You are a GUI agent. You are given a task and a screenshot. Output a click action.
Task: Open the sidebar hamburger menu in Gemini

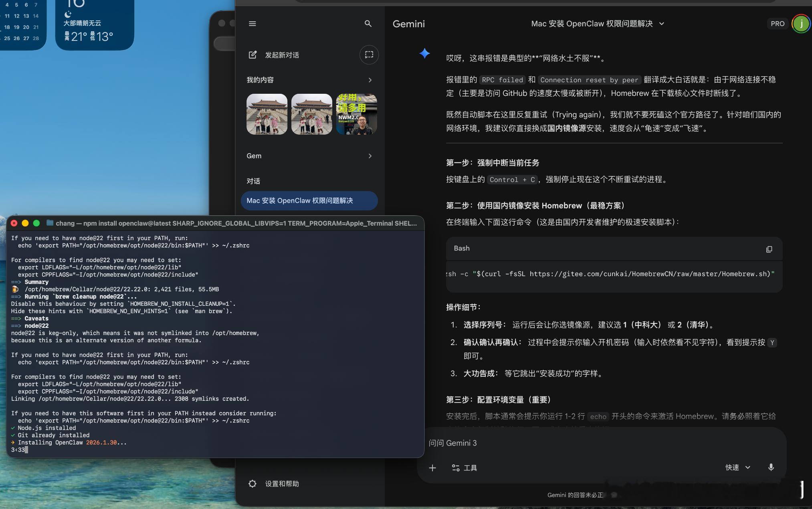coord(252,24)
